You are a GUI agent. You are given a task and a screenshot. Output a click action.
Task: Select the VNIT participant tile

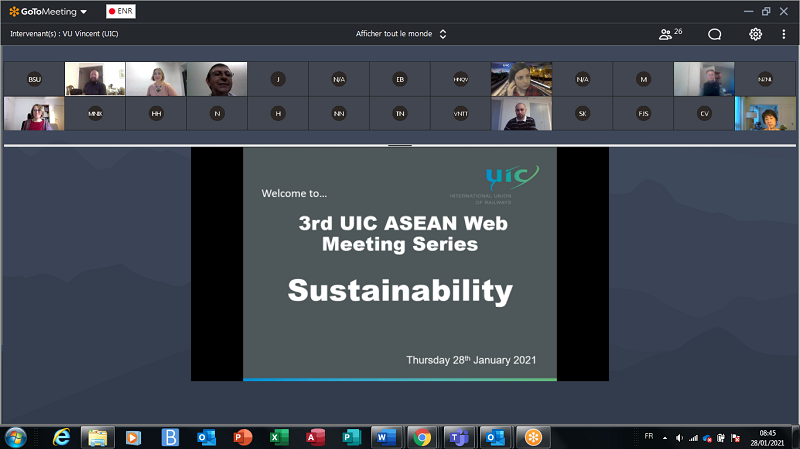coord(460,114)
